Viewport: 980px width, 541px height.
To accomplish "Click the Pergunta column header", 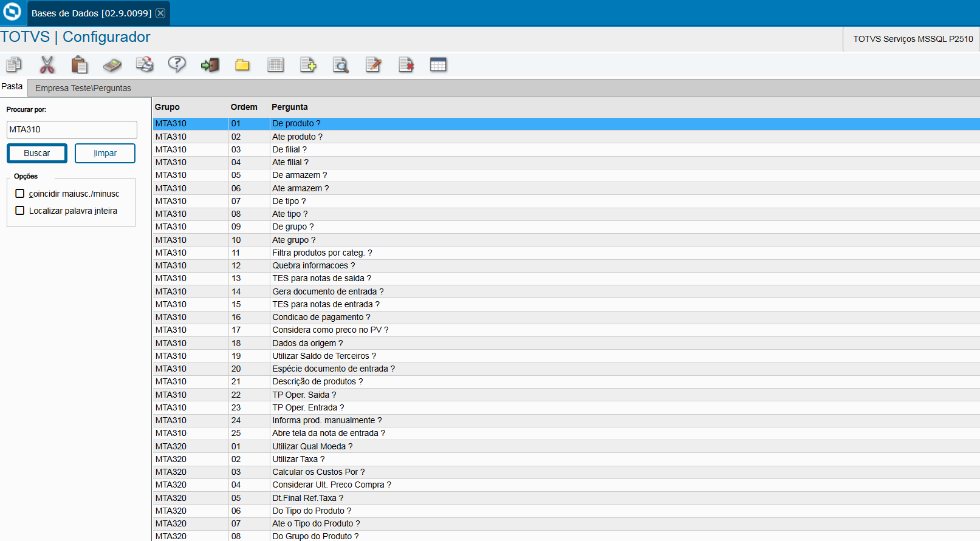I will pos(290,107).
